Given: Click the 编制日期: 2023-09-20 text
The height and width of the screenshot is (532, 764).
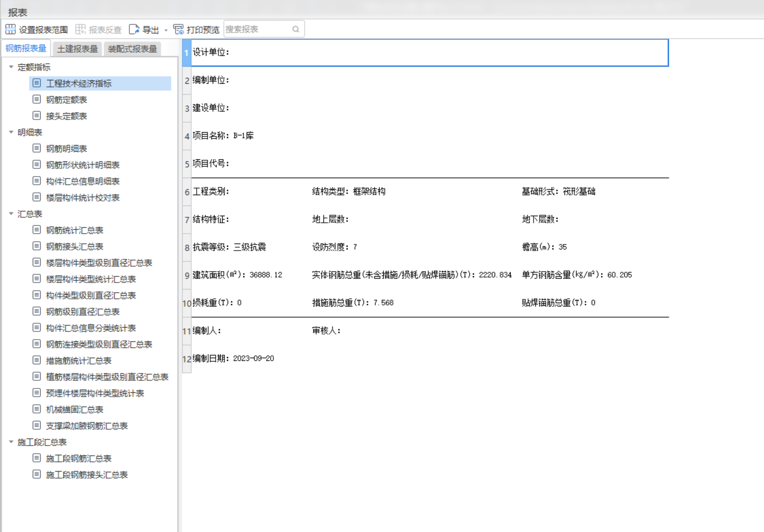Looking at the screenshot, I should pos(234,359).
